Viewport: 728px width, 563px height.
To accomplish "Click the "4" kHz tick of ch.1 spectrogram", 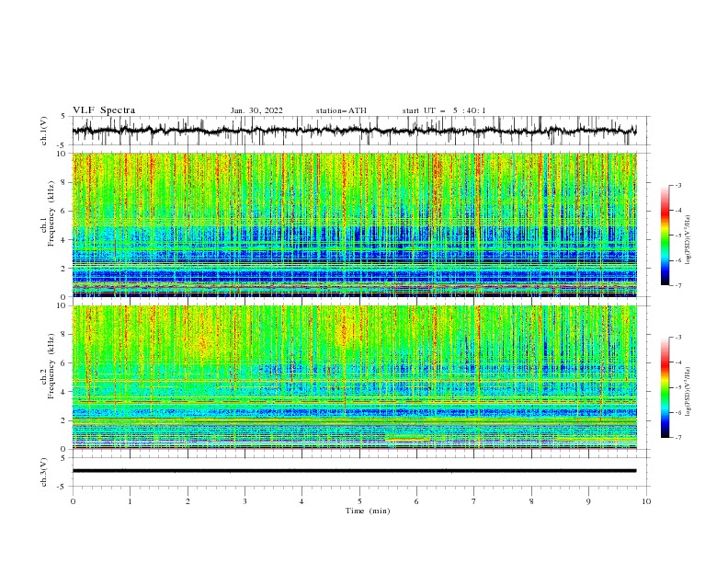I will click(x=64, y=240).
